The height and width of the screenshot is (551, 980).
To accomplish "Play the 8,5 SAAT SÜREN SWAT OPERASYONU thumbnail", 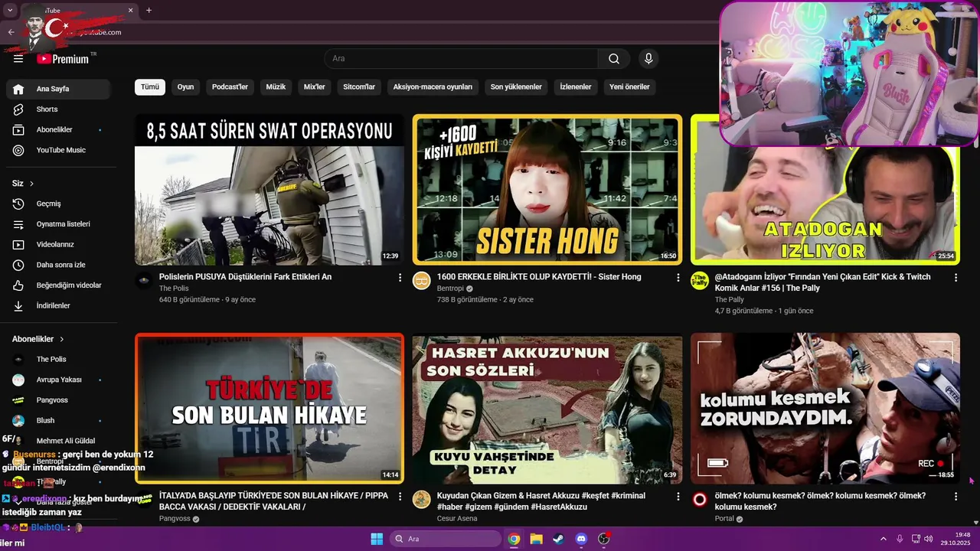I will [269, 190].
